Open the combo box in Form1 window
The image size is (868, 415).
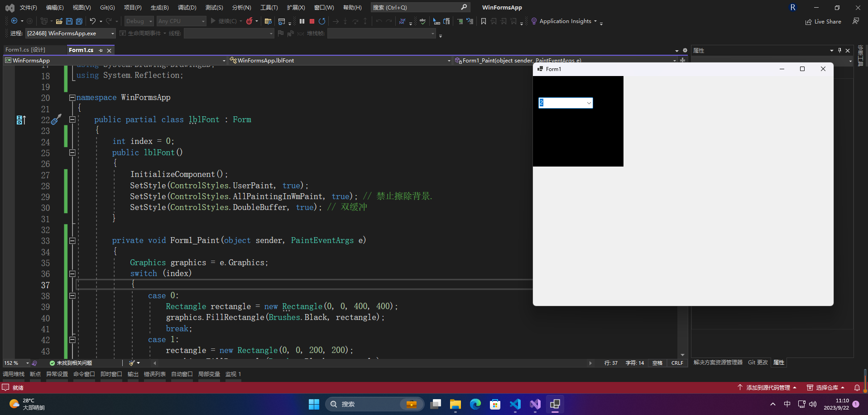[589, 103]
